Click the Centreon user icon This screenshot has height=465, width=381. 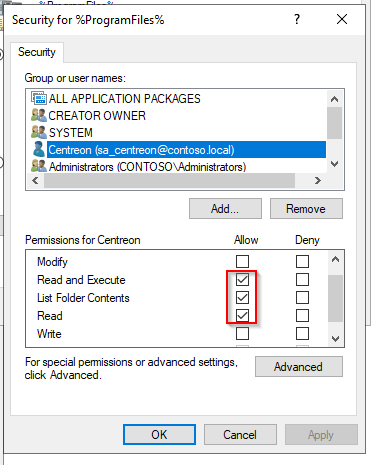pos(39,149)
